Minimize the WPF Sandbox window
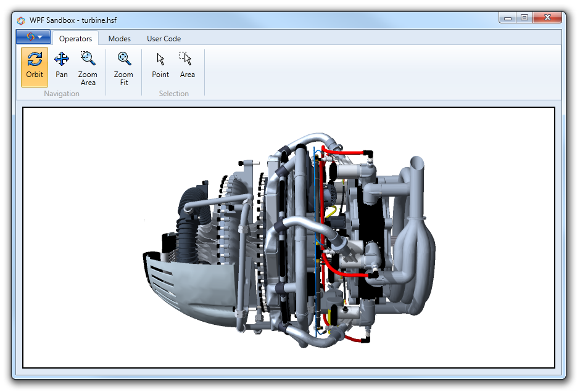Image resolution: width=580 pixels, height=392 pixels. point(508,18)
